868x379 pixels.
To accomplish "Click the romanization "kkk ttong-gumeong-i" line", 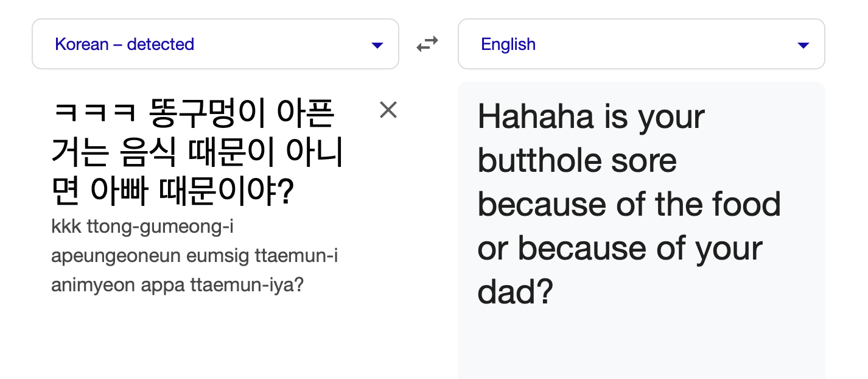I will [x=142, y=227].
